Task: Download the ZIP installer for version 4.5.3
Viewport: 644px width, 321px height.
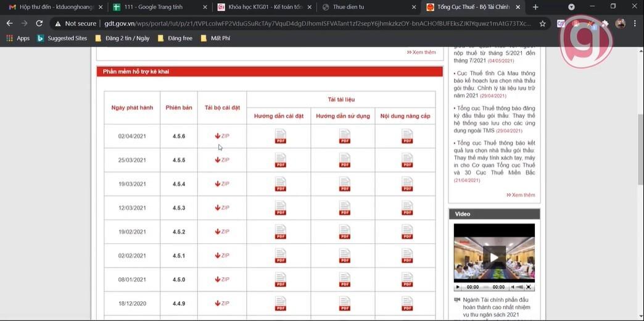Action: [x=222, y=207]
